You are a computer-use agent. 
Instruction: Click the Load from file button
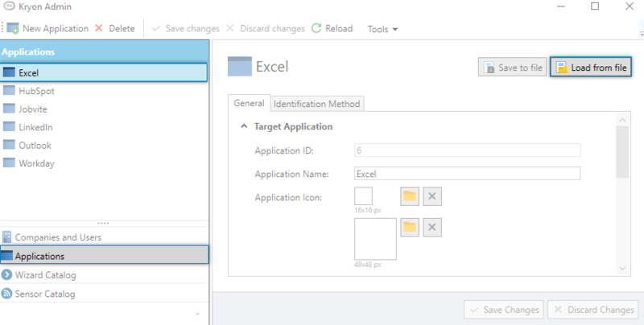(589, 68)
